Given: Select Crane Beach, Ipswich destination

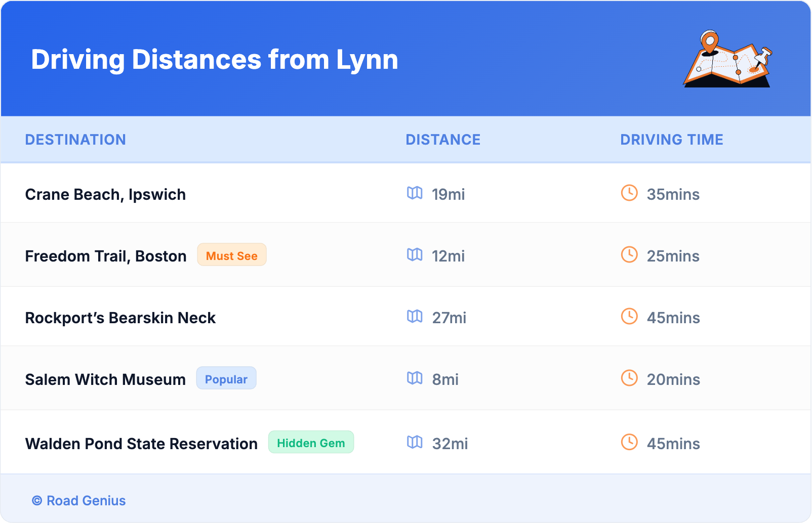Looking at the screenshot, I should (105, 195).
